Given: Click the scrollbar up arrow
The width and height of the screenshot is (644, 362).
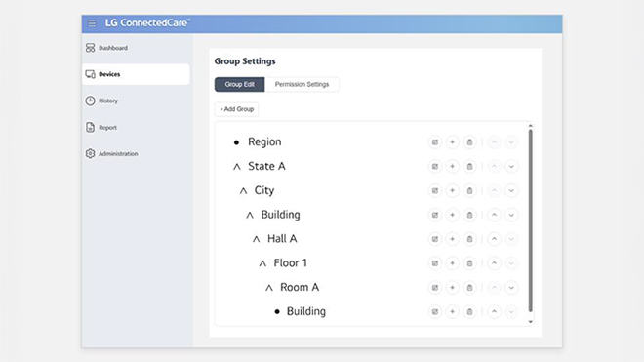Looking at the screenshot, I should [530, 126].
